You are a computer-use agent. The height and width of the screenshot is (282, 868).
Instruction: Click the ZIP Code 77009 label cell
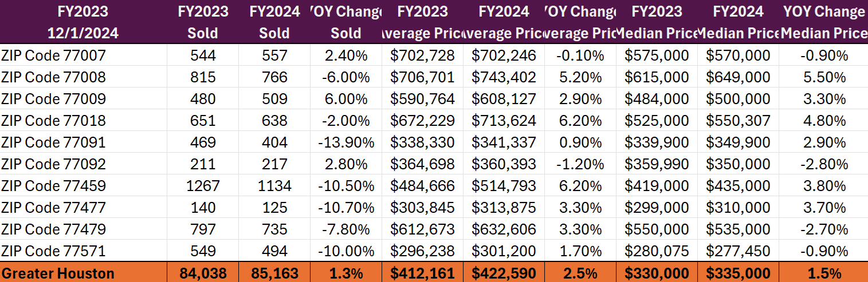pos(53,99)
